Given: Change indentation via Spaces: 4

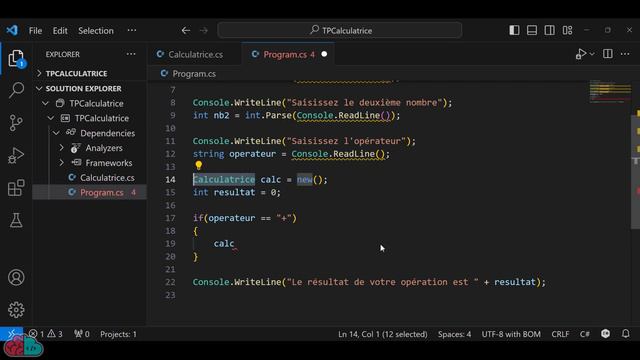Looking at the screenshot, I should pos(454,334).
